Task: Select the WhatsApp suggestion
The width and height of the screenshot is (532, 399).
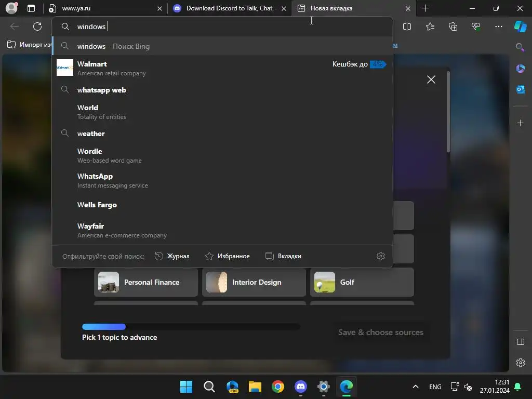Action: (x=222, y=180)
